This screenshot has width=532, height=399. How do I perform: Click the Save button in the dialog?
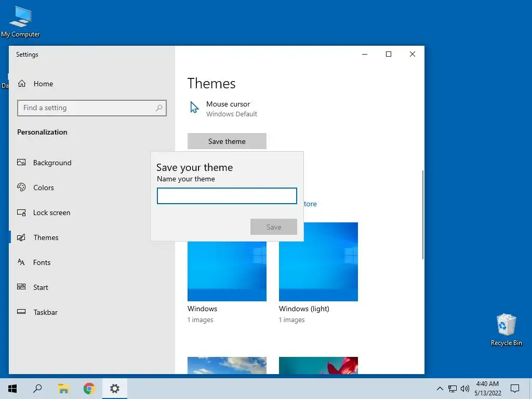[x=274, y=227]
